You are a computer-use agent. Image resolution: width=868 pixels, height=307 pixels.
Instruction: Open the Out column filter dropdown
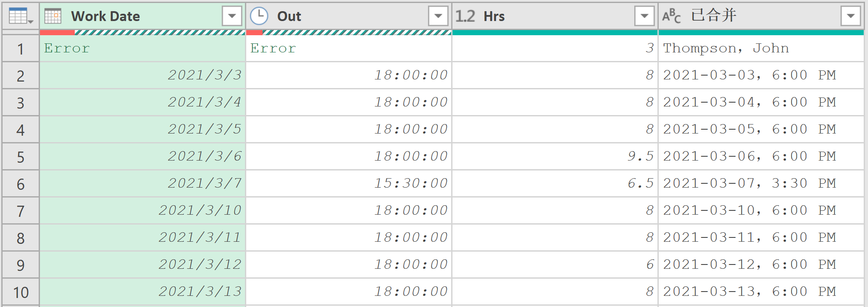pos(438,16)
